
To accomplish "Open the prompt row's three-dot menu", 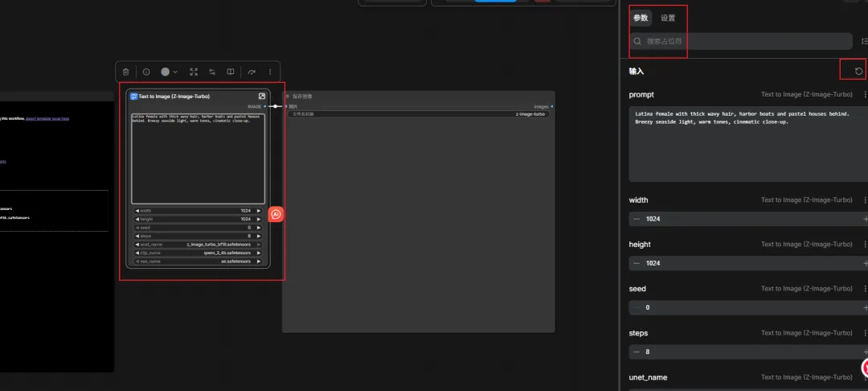I will click(x=866, y=95).
